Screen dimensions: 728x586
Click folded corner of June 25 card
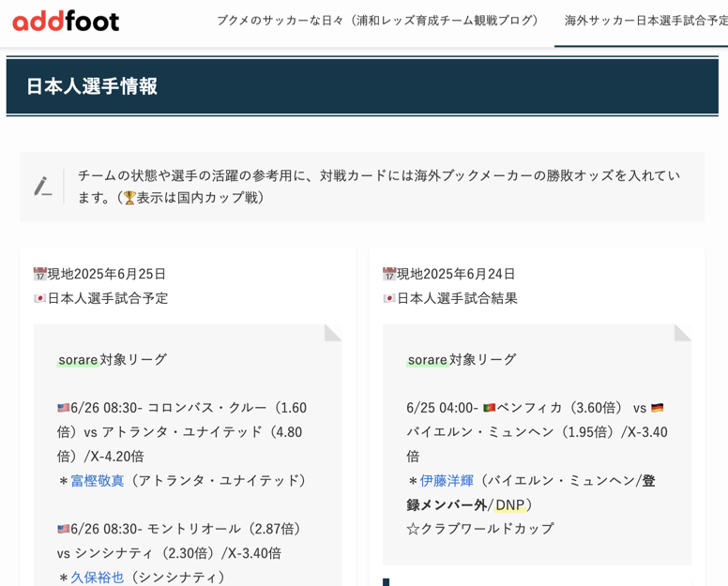(x=333, y=333)
